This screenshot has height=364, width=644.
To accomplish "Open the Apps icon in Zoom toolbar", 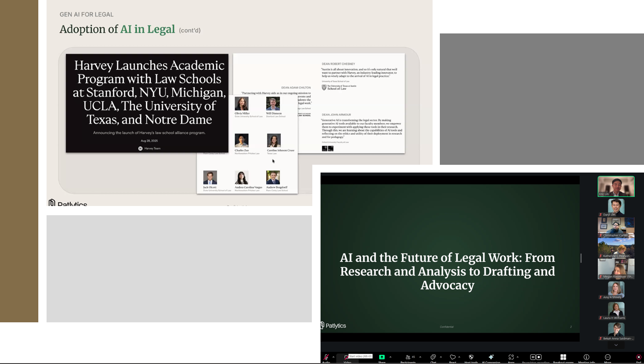I will coord(511,357).
